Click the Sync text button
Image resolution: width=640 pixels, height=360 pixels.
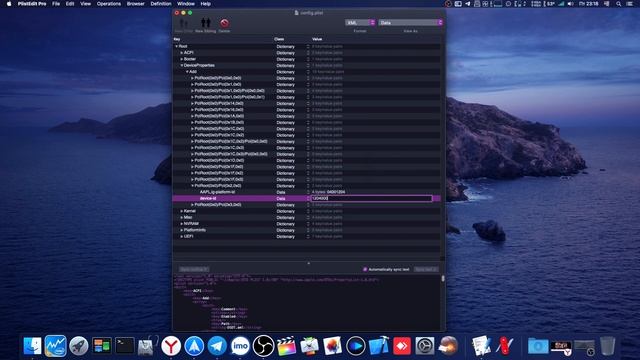(426, 269)
